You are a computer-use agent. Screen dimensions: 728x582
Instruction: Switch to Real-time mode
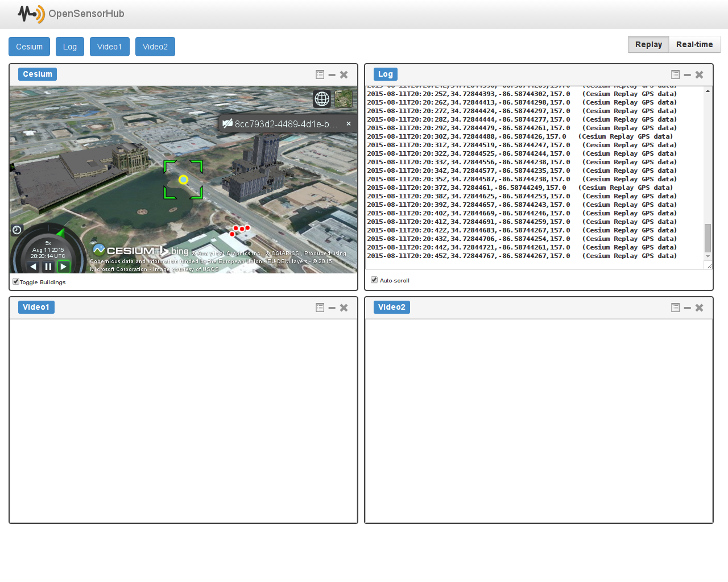[694, 44]
